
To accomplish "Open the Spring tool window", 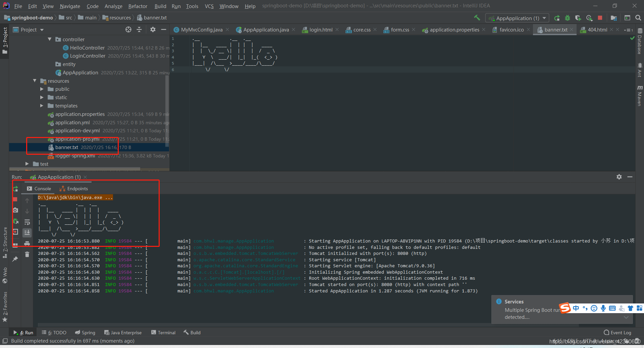I will point(85,333).
